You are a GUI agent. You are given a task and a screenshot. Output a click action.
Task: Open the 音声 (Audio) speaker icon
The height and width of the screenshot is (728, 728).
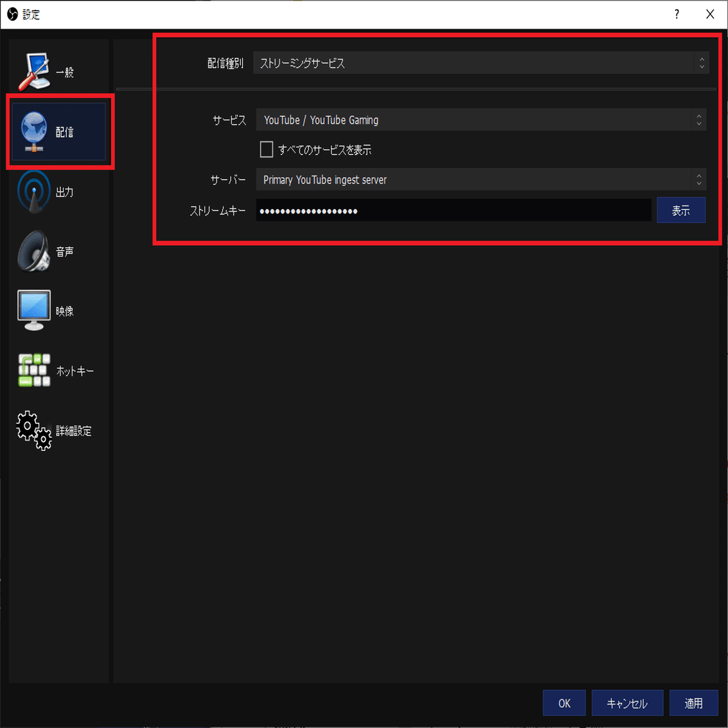coord(34,252)
